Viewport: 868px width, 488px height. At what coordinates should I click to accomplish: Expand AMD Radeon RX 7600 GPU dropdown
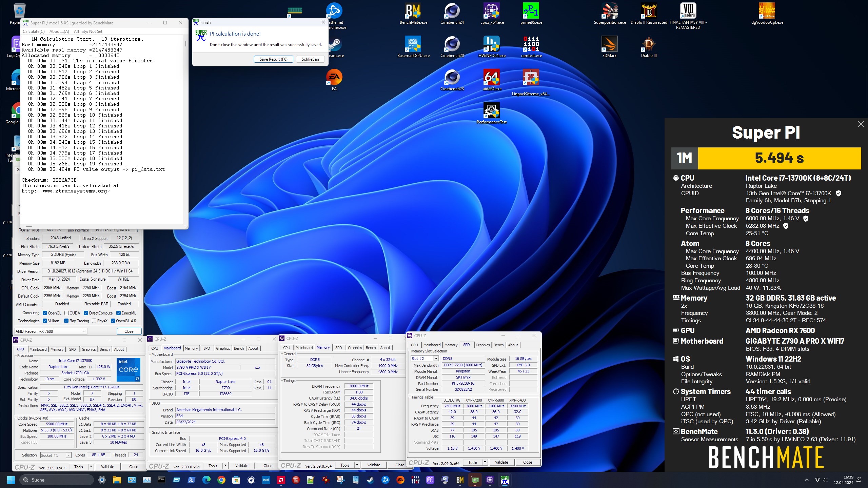pyautogui.click(x=51, y=331)
